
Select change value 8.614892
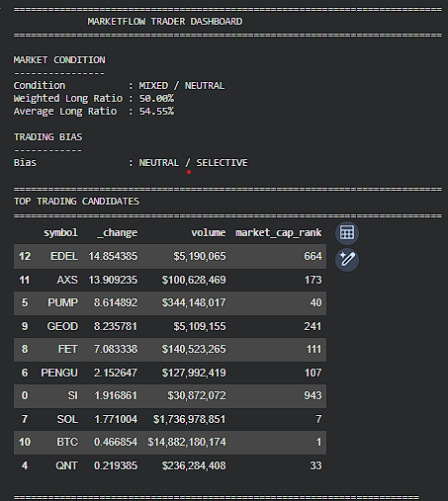(116, 302)
